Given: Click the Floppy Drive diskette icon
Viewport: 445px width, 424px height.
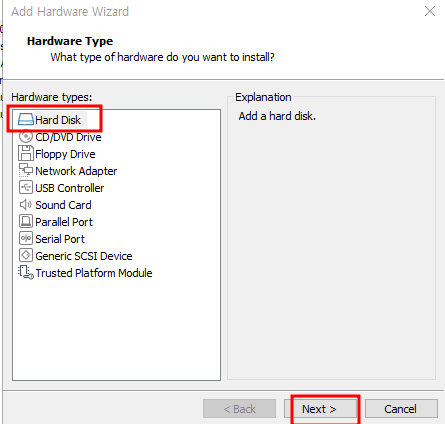Looking at the screenshot, I should (x=26, y=154).
